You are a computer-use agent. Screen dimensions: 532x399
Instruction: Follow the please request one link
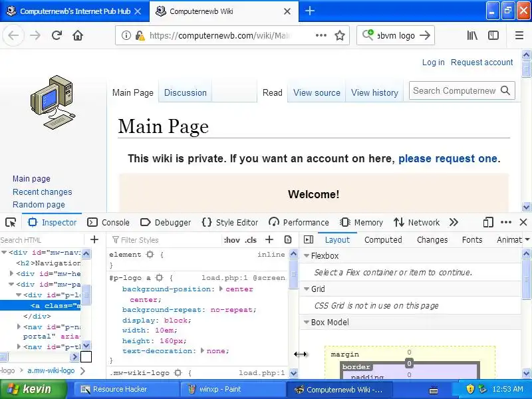click(448, 158)
